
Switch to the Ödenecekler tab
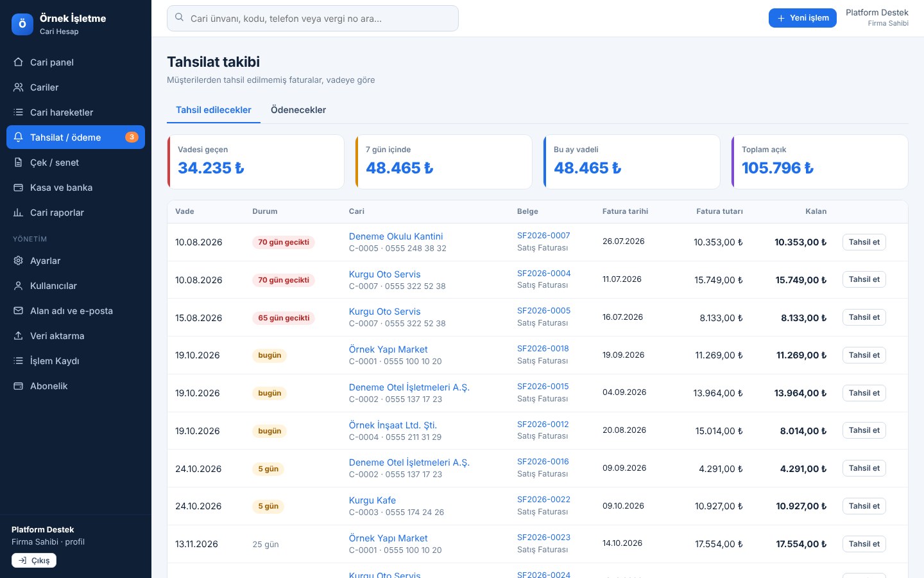coord(298,110)
